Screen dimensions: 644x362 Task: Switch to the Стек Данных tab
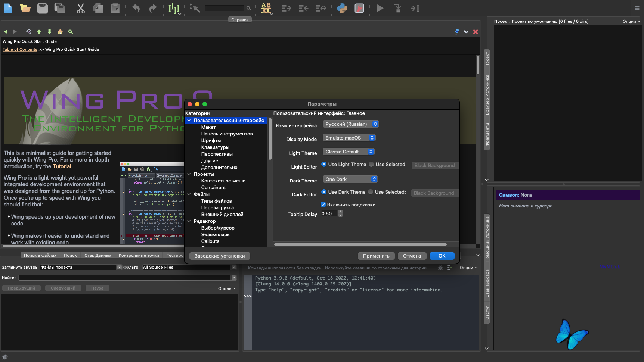[x=98, y=255]
